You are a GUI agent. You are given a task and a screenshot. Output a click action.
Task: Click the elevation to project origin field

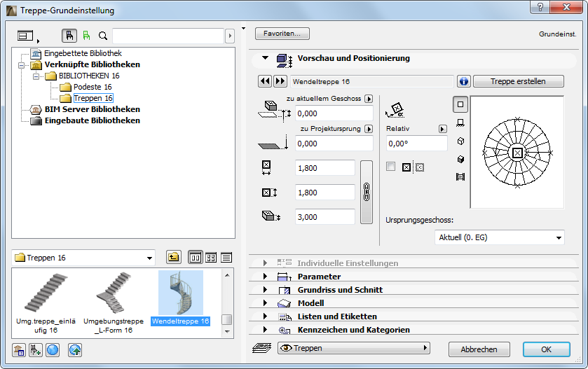pyautogui.click(x=334, y=144)
